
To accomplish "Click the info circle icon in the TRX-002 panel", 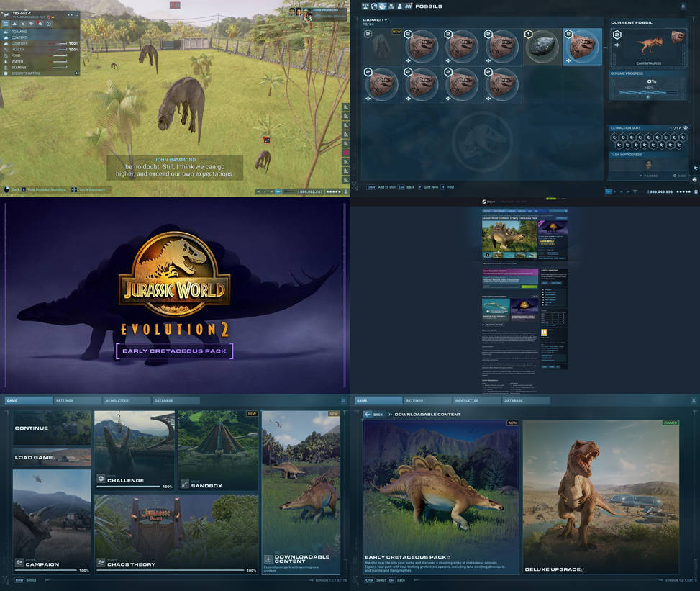I will coord(49,24).
